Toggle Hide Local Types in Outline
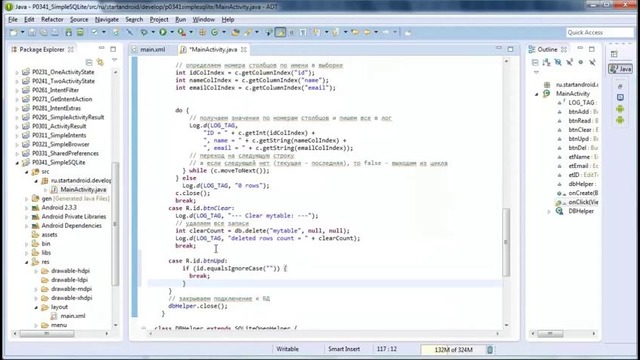 point(592,62)
